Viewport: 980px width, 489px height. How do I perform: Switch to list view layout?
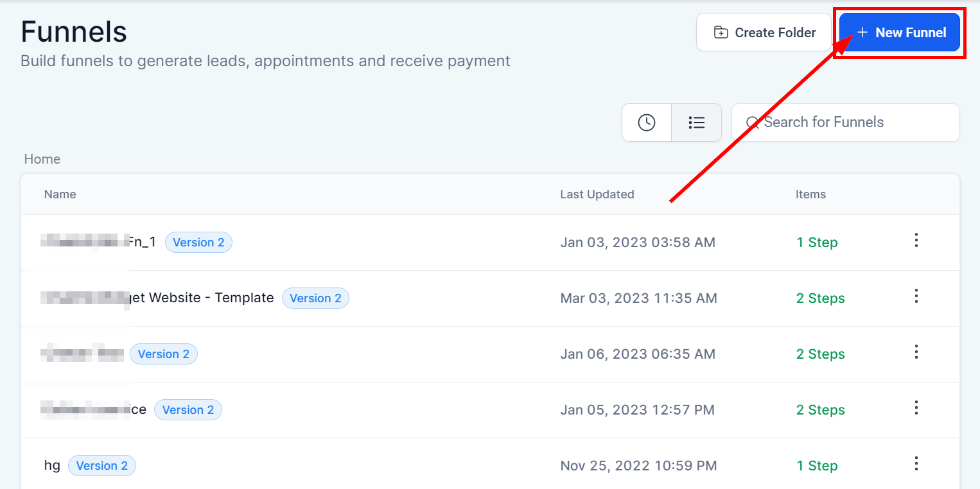pos(696,123)
